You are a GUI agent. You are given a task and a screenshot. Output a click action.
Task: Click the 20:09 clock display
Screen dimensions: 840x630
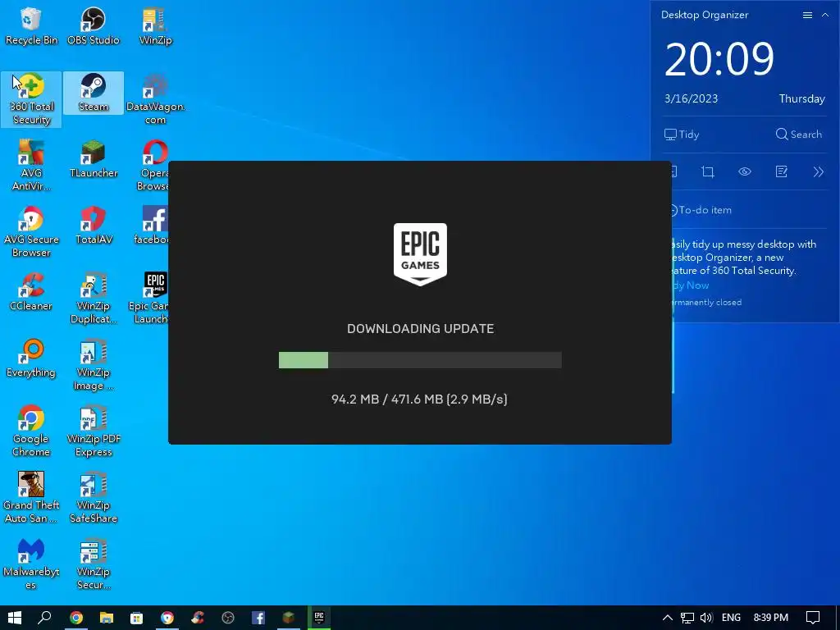(719, 59)
